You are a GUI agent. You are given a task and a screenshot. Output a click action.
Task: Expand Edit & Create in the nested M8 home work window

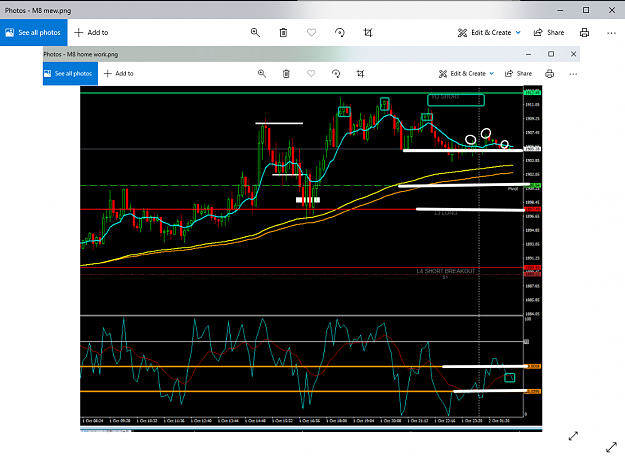(466, 74)
